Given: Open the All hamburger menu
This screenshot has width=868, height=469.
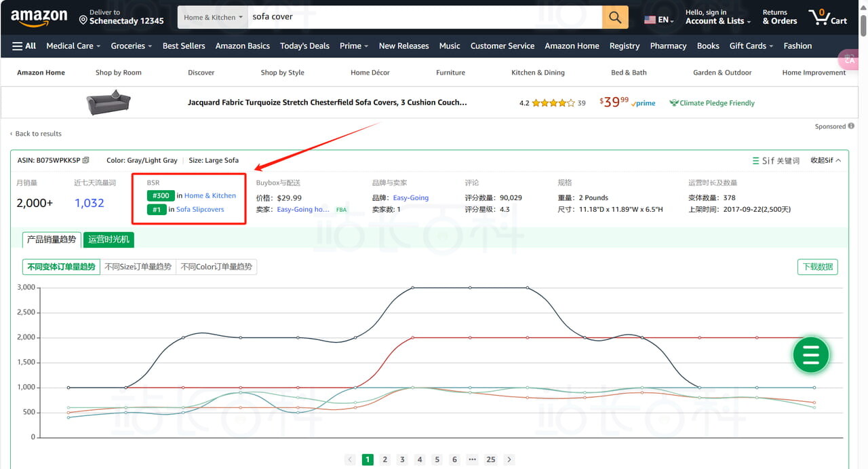Looking at the screenshot, I should tap(24, 46).
